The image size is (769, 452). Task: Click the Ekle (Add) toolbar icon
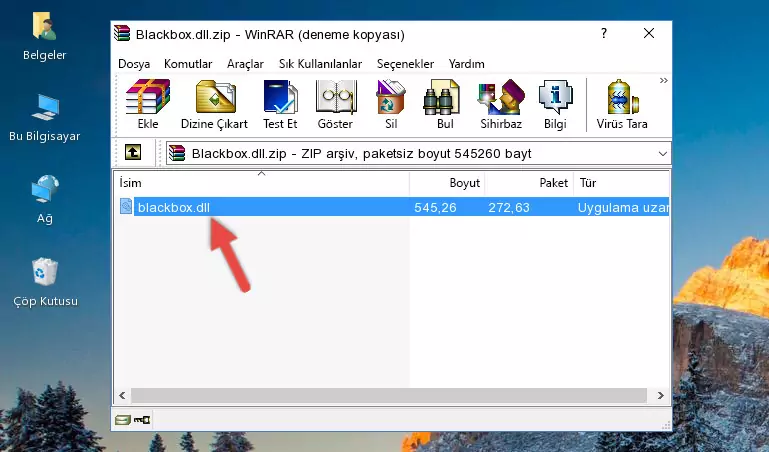(x=148, y=97)
